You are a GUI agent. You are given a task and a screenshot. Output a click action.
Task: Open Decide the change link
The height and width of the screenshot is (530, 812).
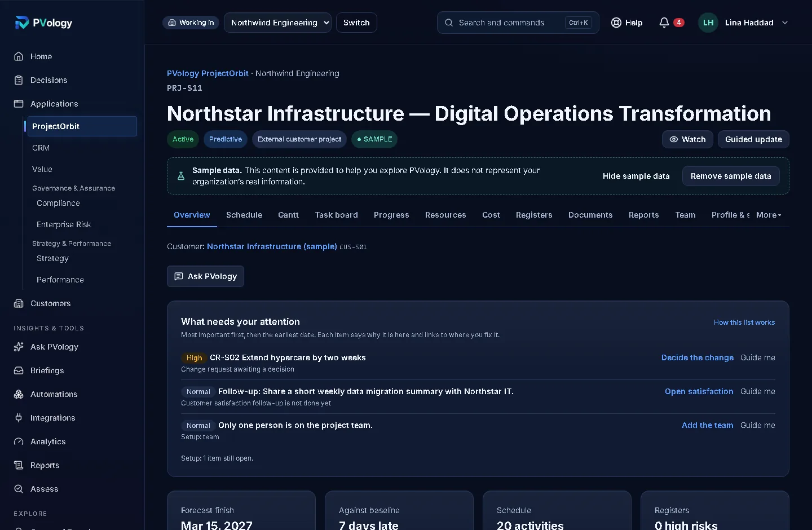tap(698, 357)
